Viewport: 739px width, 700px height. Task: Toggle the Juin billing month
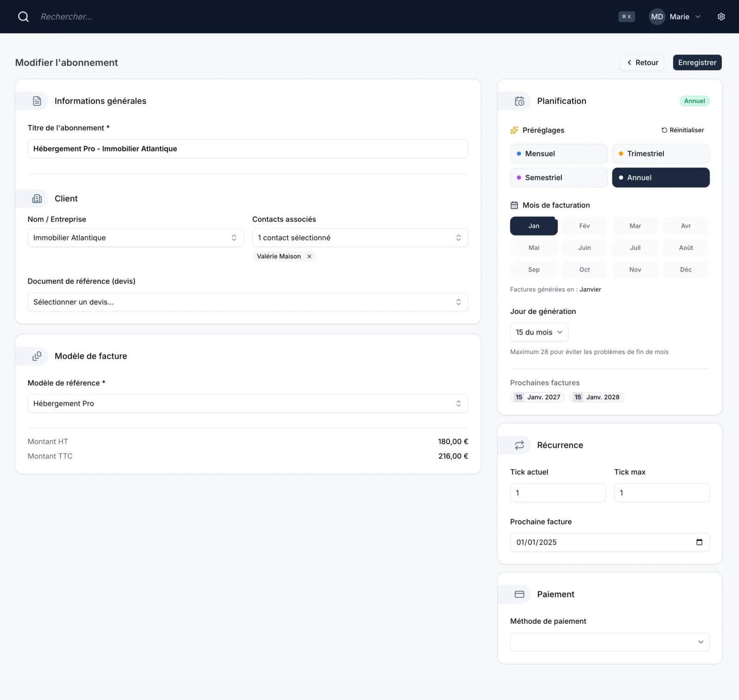click(584, 248)
